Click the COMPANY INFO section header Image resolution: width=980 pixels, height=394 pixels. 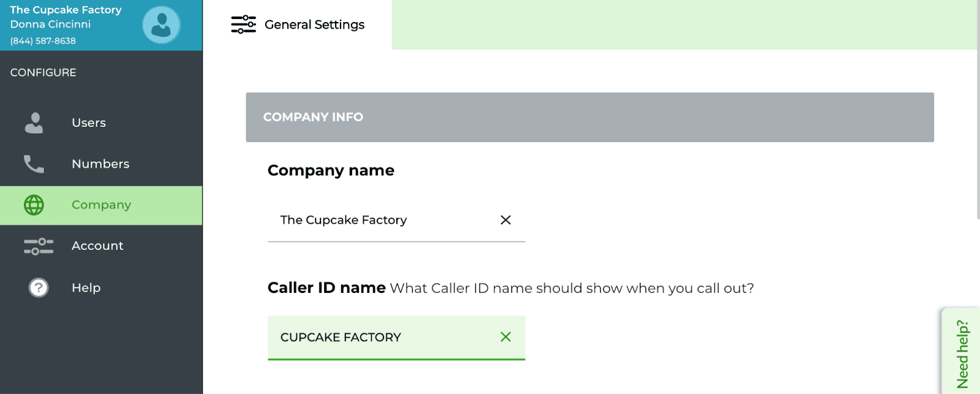point(590,117)
